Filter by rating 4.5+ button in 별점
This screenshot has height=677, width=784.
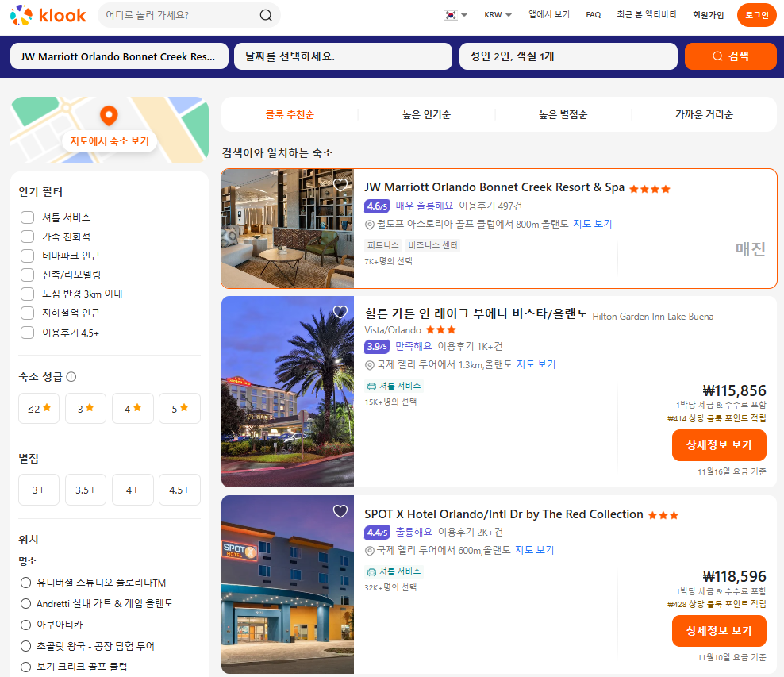(179, 490)
